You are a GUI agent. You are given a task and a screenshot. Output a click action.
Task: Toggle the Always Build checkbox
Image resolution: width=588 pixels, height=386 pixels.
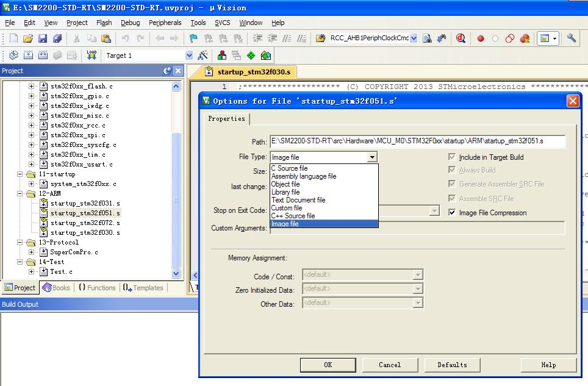(x=452, y=170)
